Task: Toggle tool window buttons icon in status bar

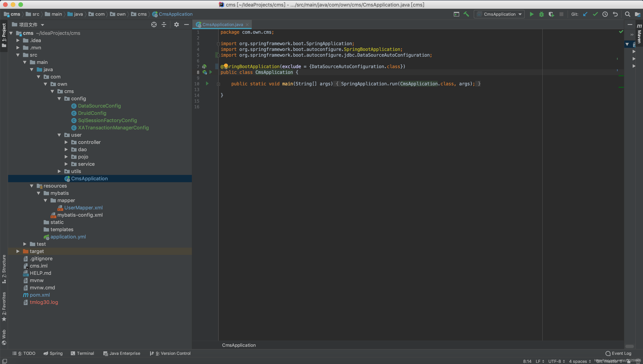Action: pyautogui.click(x=5, y=361)
